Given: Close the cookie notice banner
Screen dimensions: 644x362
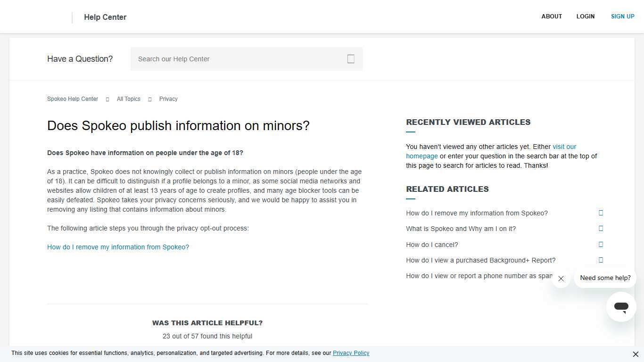Looking at the screenshot, I should coord(635,354).
